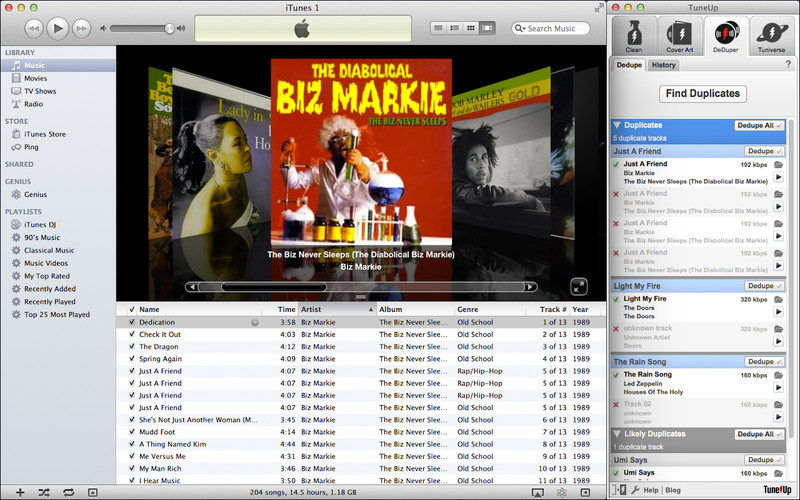
Task: Toggle repeat mode in the bottom bar
Action: coord(67,492)
